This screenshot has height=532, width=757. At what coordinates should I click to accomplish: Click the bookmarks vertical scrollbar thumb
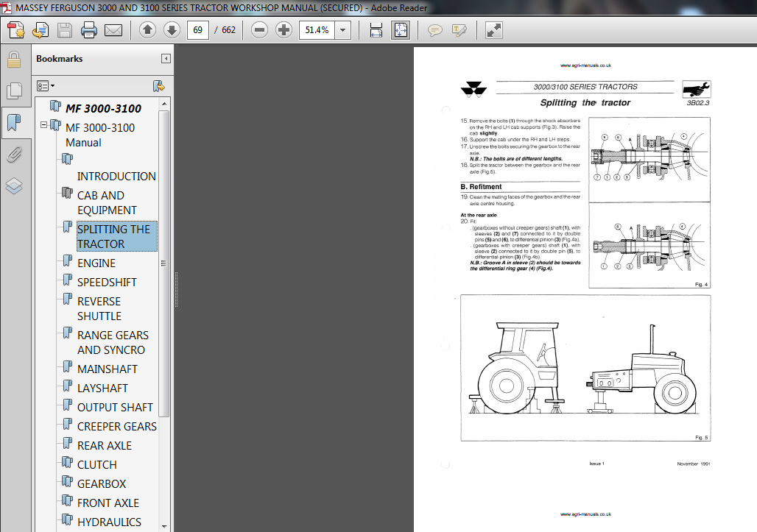tap(164, 263)
